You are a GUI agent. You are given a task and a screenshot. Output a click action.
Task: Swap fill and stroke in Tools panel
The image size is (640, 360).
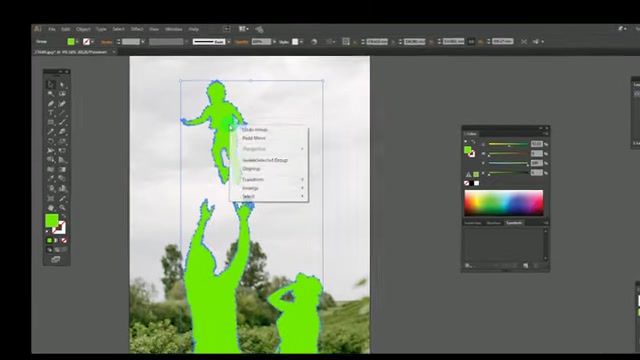[64, 216]
